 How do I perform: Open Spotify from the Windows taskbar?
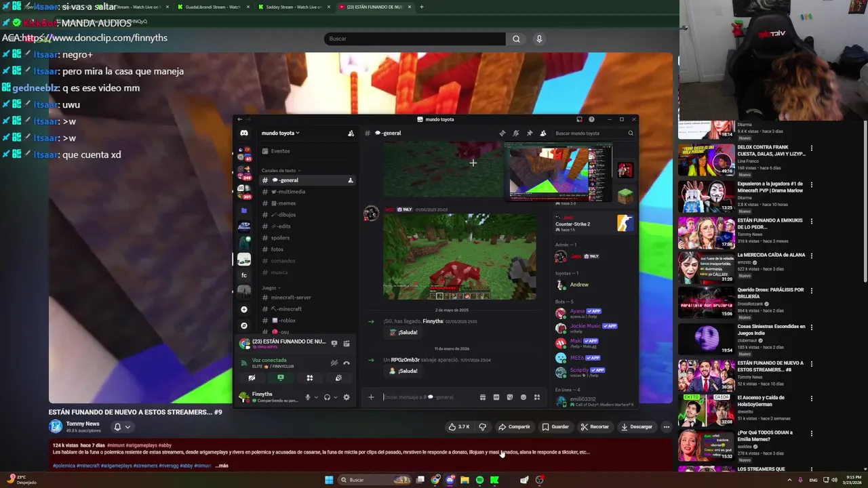click(x=479, y=480)
